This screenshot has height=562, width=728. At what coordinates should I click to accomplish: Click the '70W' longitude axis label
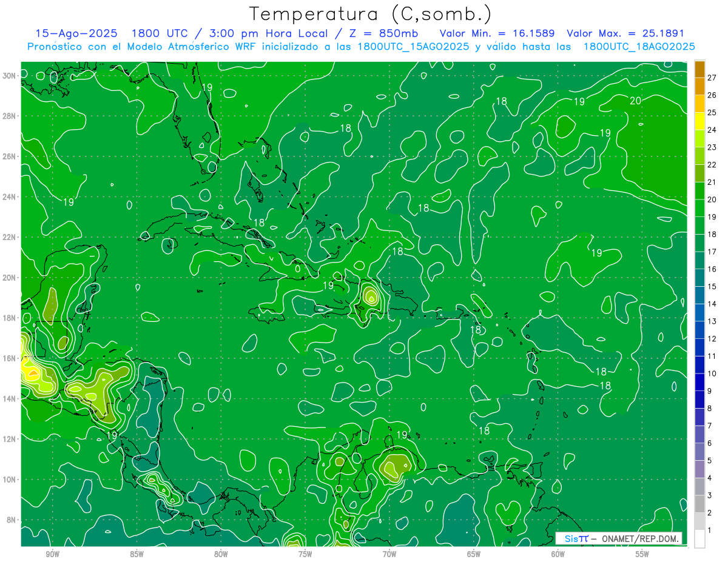(389, 554)
